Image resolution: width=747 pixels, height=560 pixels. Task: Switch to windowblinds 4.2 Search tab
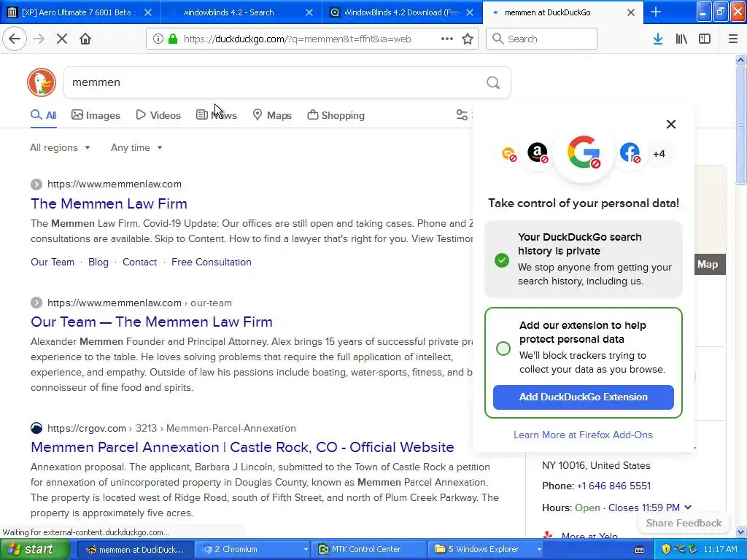click(242, 12)
